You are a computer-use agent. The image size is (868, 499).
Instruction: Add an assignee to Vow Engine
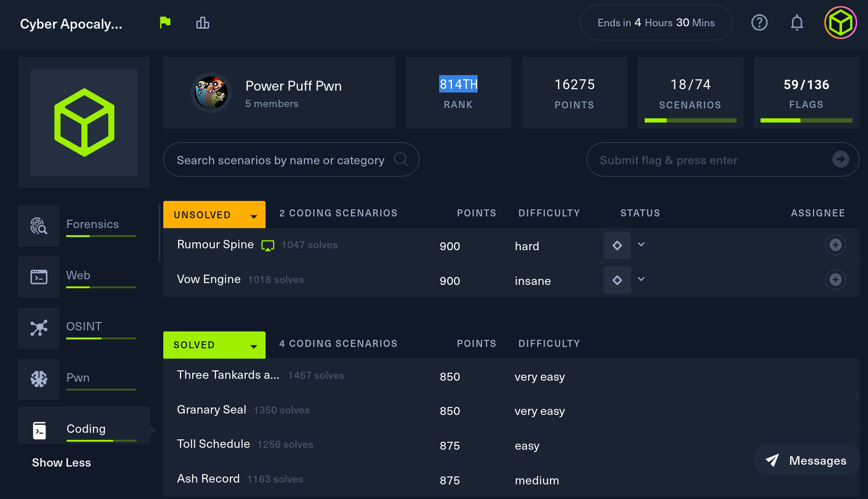tap(835, 279)
